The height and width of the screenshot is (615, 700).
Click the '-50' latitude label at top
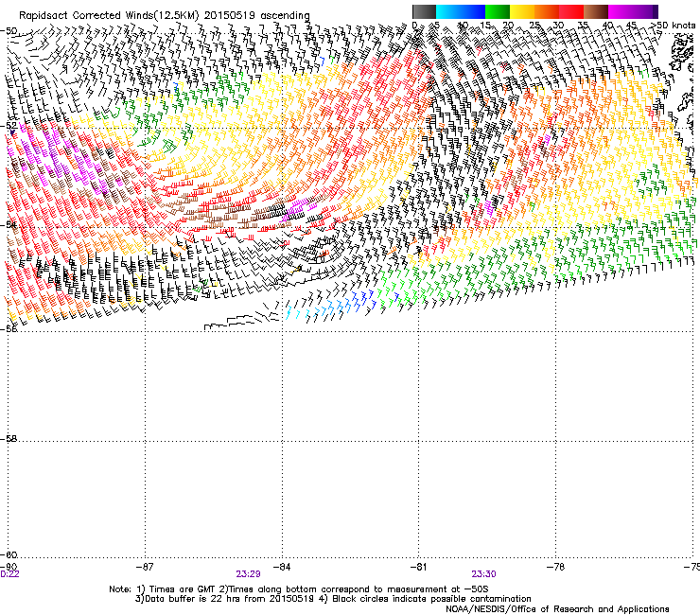tap(9, 31)
